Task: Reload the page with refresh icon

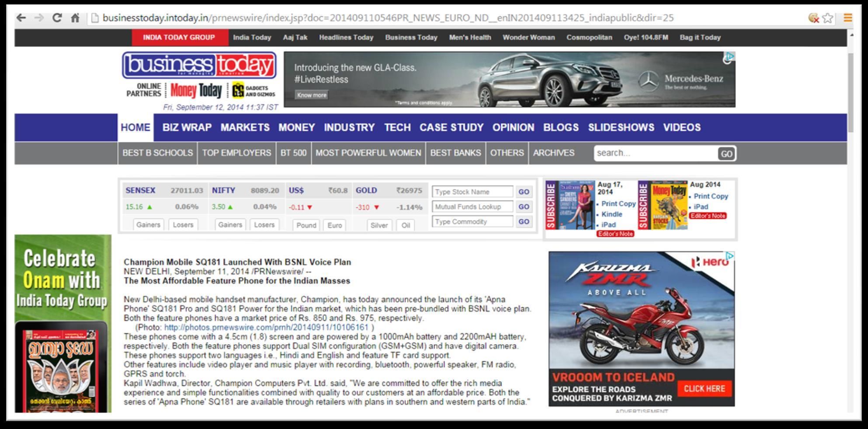Action: pyautogui.click(x=57, y=17)
